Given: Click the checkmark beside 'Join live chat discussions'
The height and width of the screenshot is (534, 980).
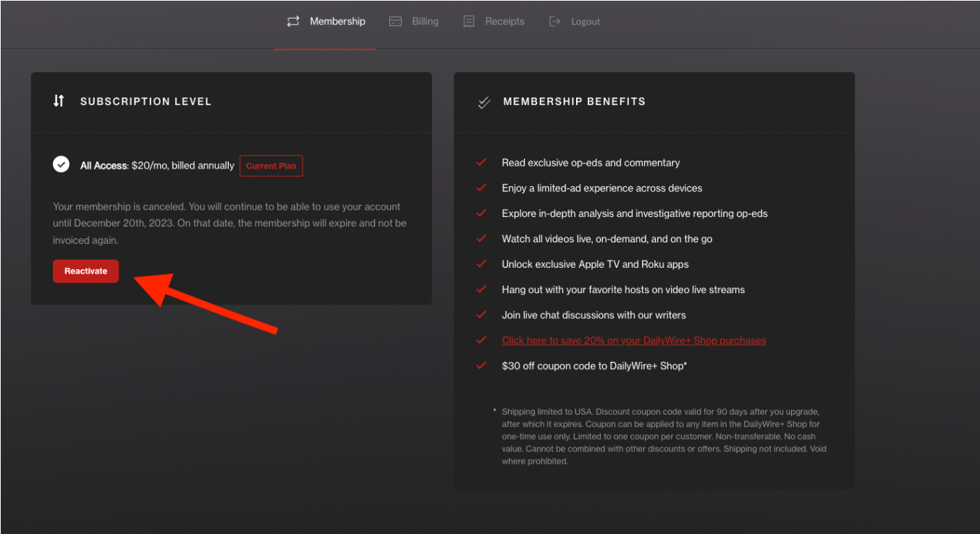Looking at the screenshot, I should [481, 315].
